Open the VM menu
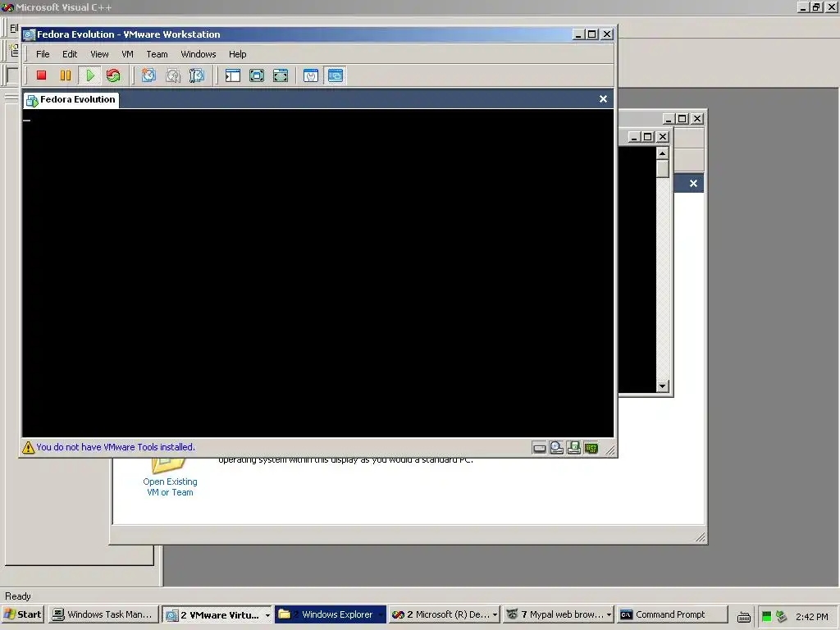This screenshot has height=630, width=840. click(x=127, y=54)
